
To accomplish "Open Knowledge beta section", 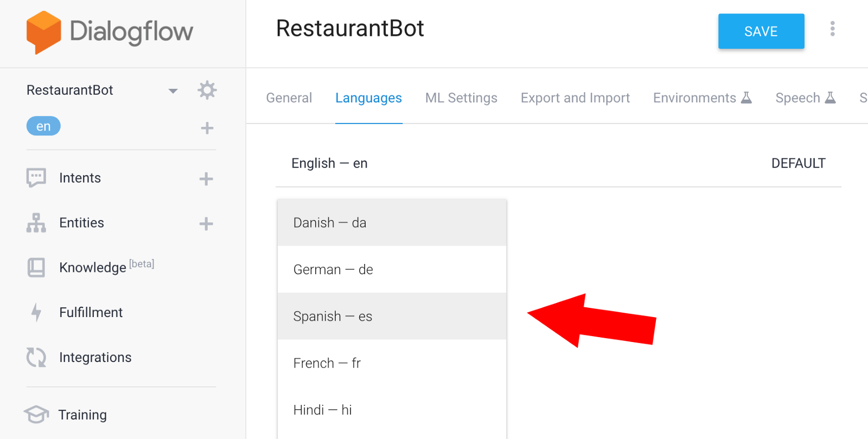I will point(107,267).
